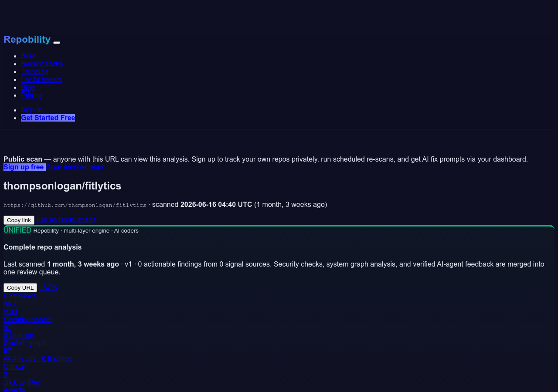Open the Repobility home logo link

(x=27, y=39)
